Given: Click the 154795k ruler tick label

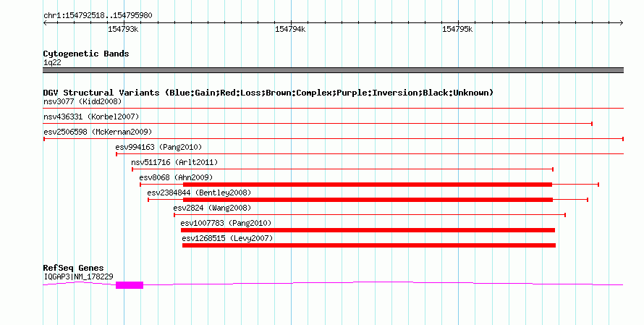Looking at the screenshot, I should (x=457, y=29).
